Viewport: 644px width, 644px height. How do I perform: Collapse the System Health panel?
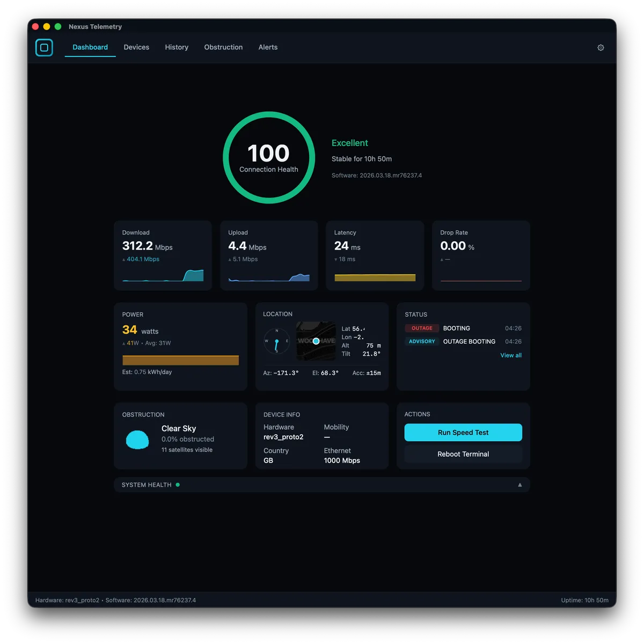(x=519, y=484)
